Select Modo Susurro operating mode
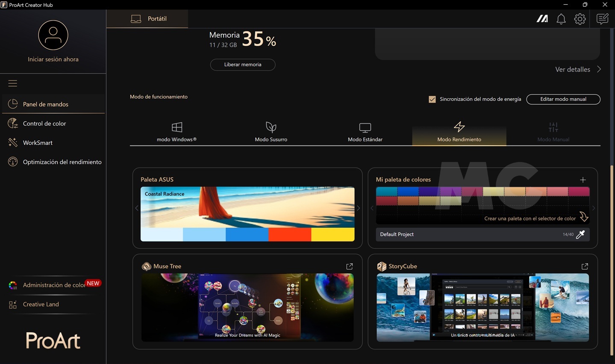This screenshot has height=364, width=615. [x=271, y=132]
